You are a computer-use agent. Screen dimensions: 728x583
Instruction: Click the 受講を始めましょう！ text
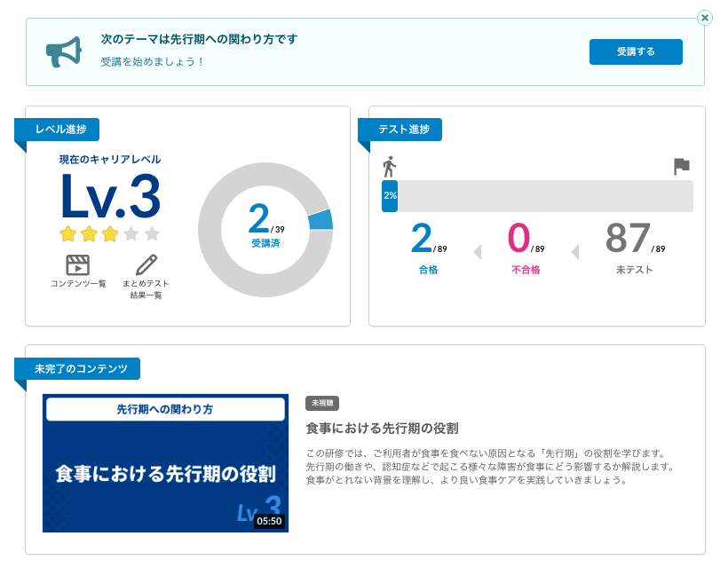153,62
